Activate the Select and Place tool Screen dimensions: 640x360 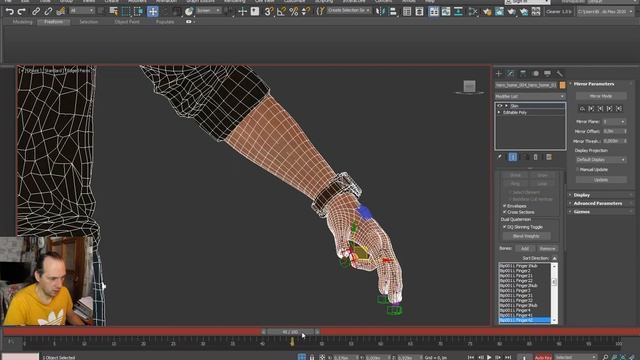coord(189,11)
